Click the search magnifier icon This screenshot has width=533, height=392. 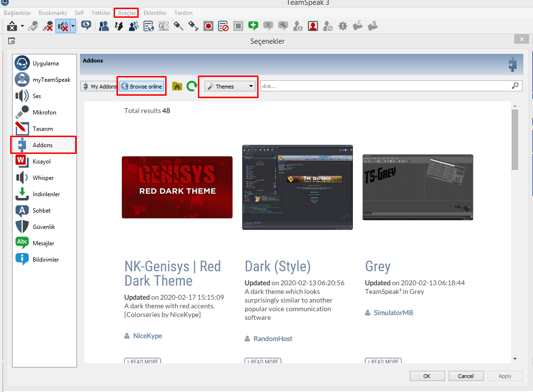click(x=515, y=86)
